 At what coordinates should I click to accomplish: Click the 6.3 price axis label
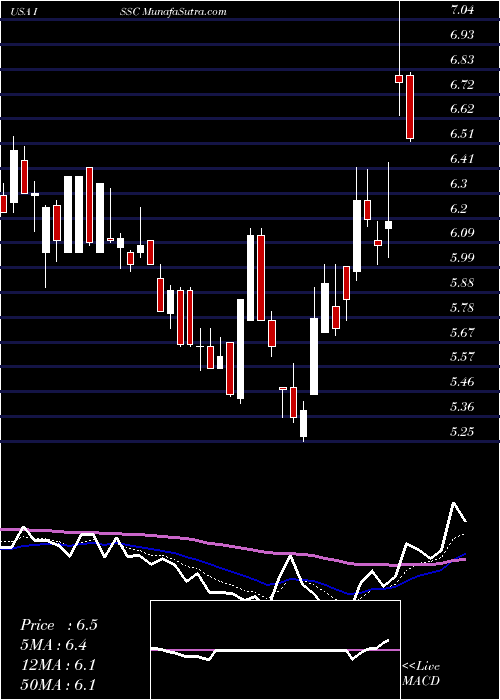459,184
